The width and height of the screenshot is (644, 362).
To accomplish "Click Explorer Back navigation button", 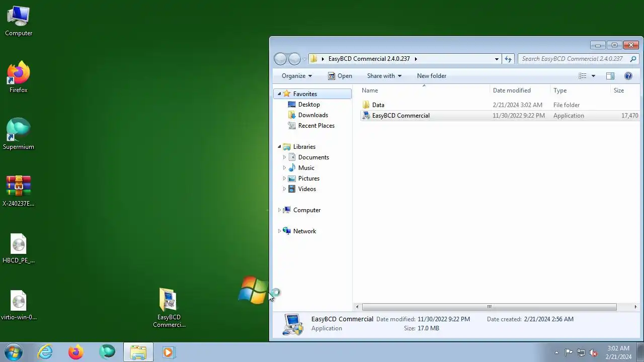I will tap(280, 59).
